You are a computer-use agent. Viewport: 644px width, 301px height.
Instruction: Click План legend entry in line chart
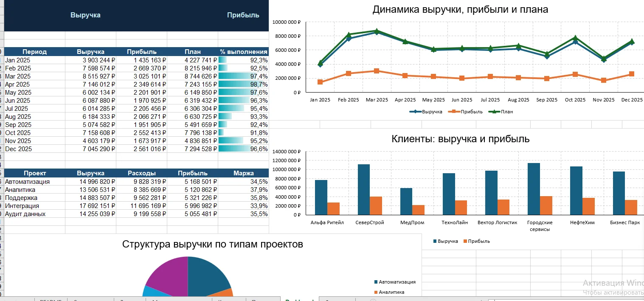click(x=501, y=112)
